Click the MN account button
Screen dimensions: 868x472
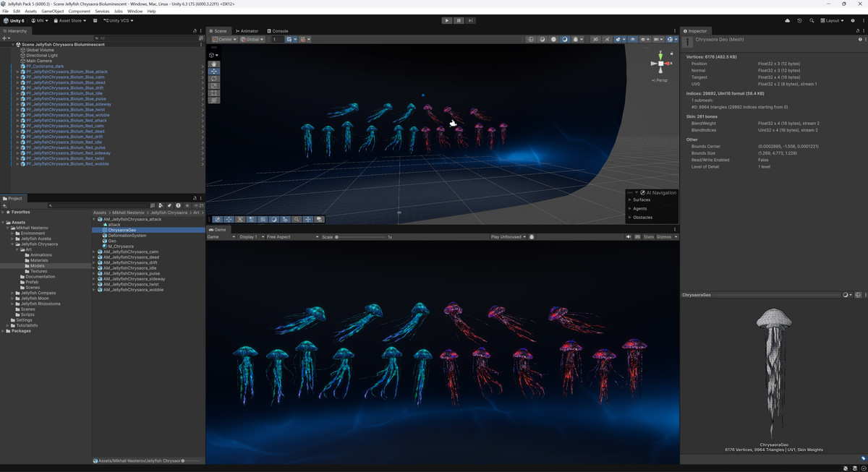(x=38, y=20)
